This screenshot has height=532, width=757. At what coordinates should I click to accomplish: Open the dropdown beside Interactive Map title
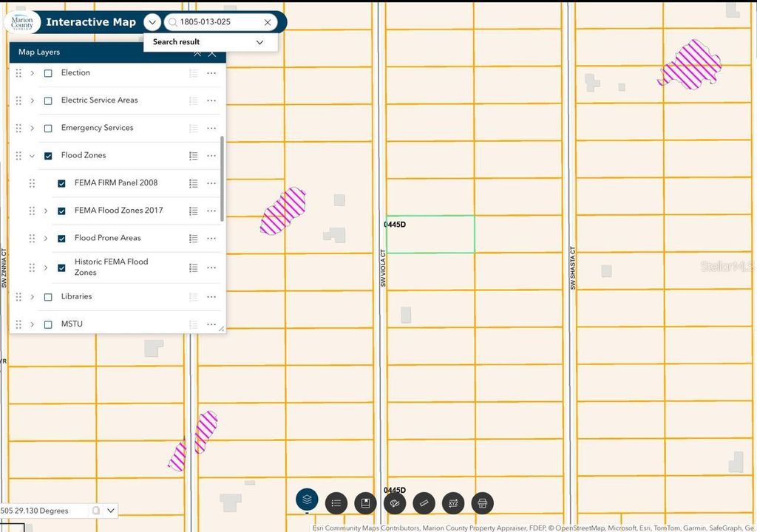click(152, 22)
